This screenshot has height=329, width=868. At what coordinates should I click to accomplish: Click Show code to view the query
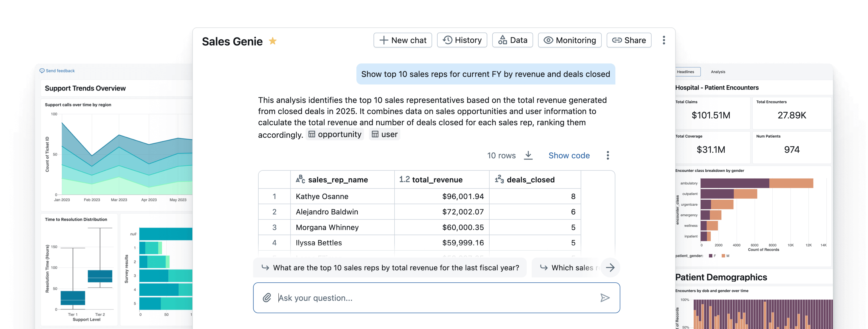569,155
